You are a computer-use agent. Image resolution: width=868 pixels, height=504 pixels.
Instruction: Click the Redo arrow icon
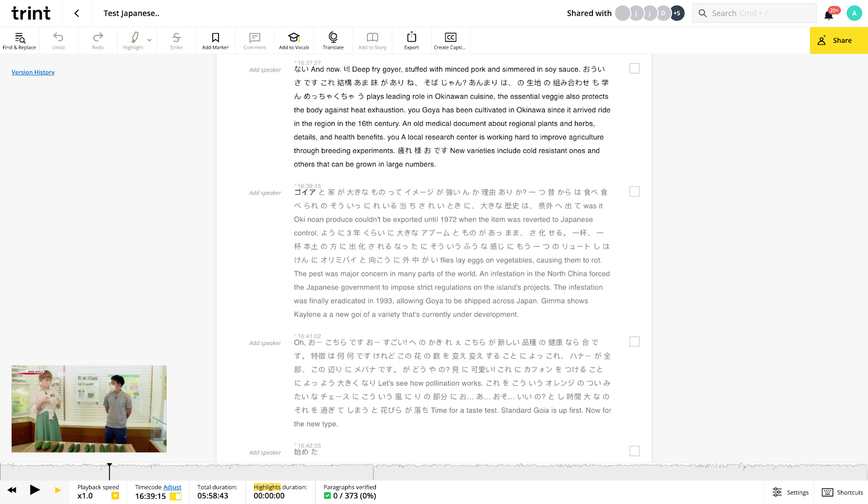98,37
